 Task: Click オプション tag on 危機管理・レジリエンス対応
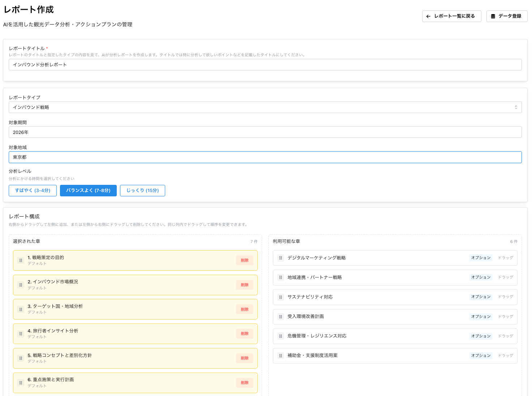[x=481, y=336]
